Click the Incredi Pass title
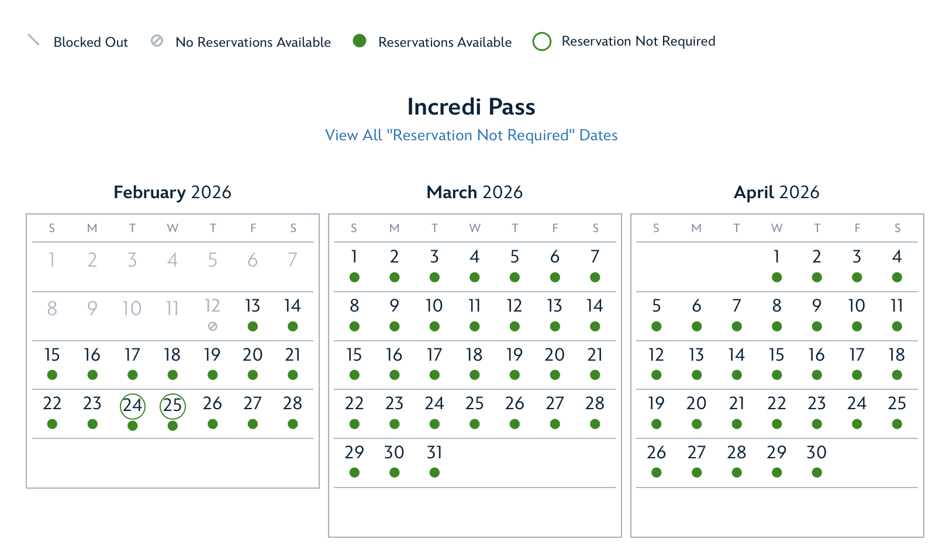The height and width of the screenshot is (560, 946). click(471, 107)
